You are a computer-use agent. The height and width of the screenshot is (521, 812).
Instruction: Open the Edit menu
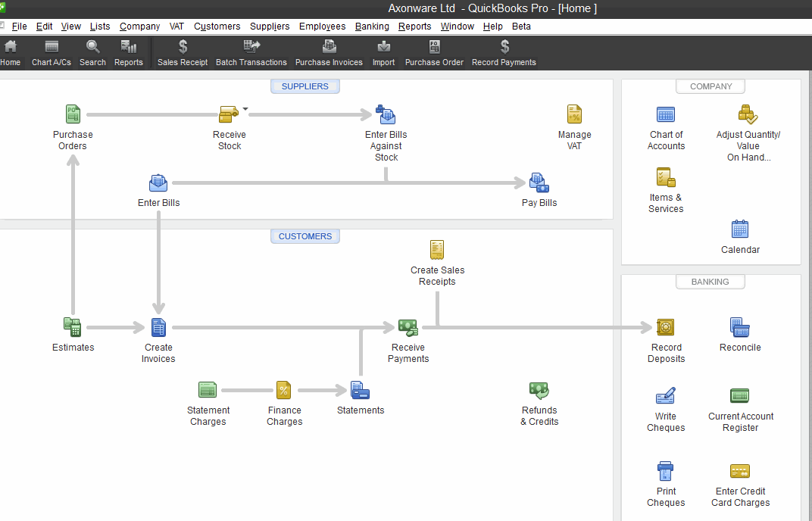44,27
